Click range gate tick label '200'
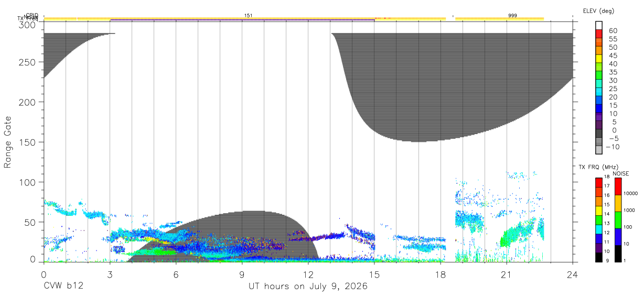The height and width of the screenshot is (297, 644). coord(27,102)
